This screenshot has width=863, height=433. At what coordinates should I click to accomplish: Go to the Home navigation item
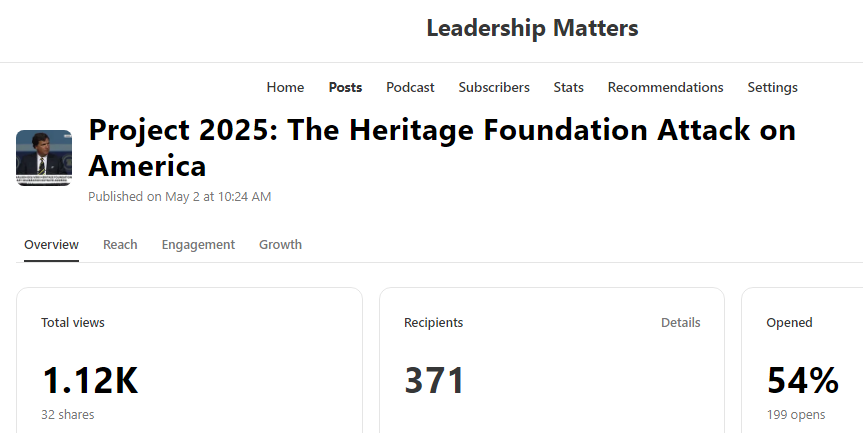pyautogui.click(x=285, y=87)
